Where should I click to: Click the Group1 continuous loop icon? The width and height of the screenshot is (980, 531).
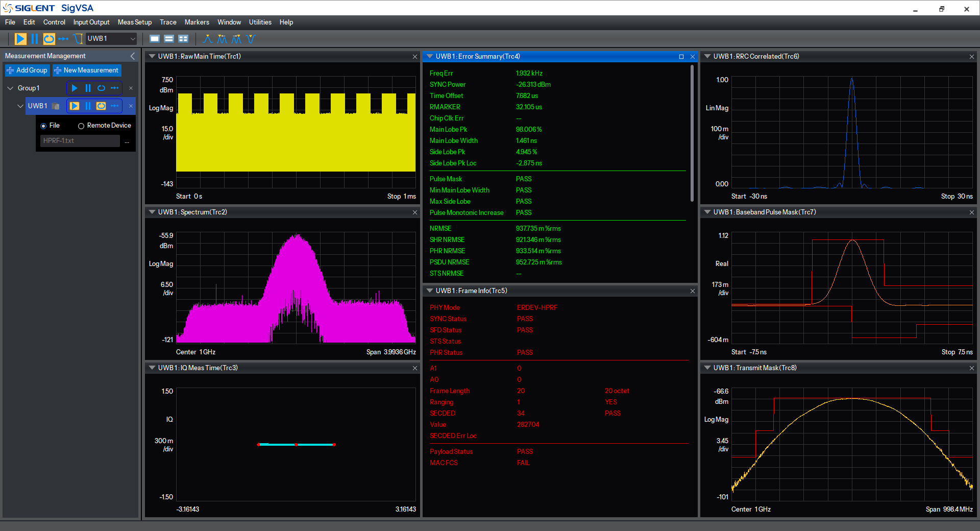(x=101, y=88)
